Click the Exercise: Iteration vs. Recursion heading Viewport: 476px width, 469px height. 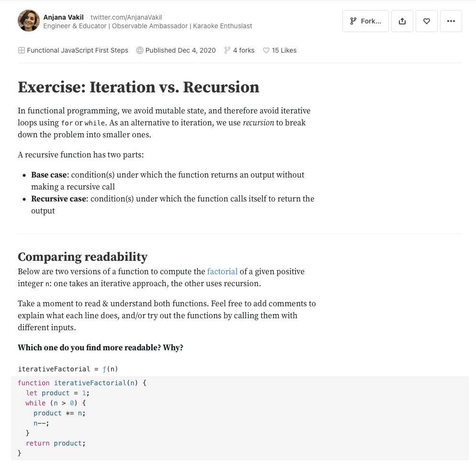coord(138,87)
